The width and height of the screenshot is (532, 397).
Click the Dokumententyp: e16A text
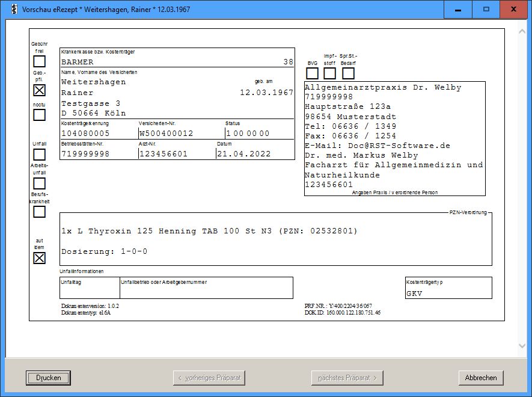coord(86,313)
